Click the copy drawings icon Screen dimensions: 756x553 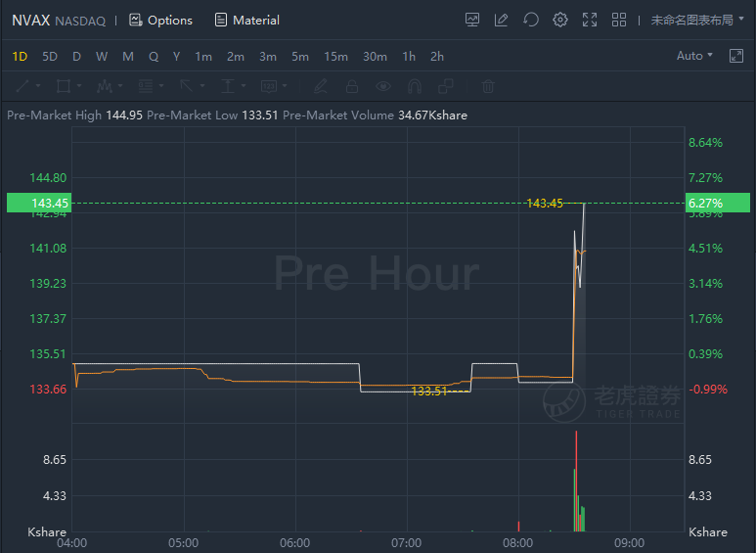point(446,86)
